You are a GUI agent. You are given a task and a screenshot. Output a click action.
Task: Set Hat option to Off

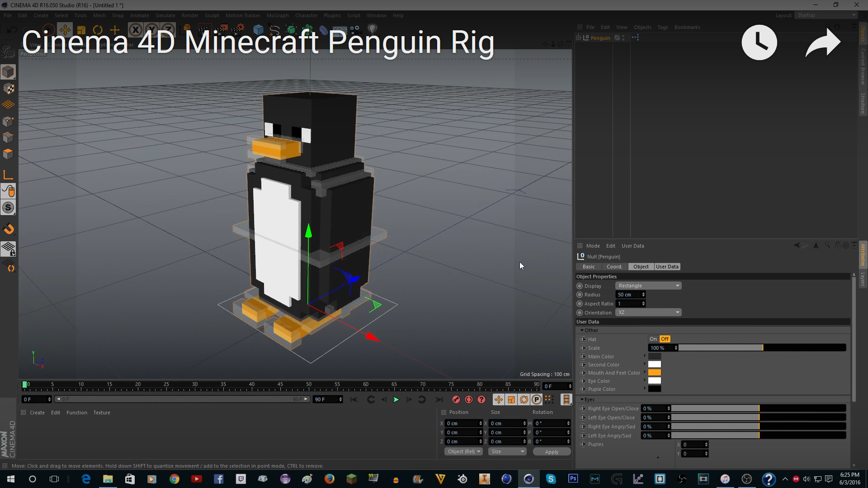pyautogui.click(x=665, y=339)
